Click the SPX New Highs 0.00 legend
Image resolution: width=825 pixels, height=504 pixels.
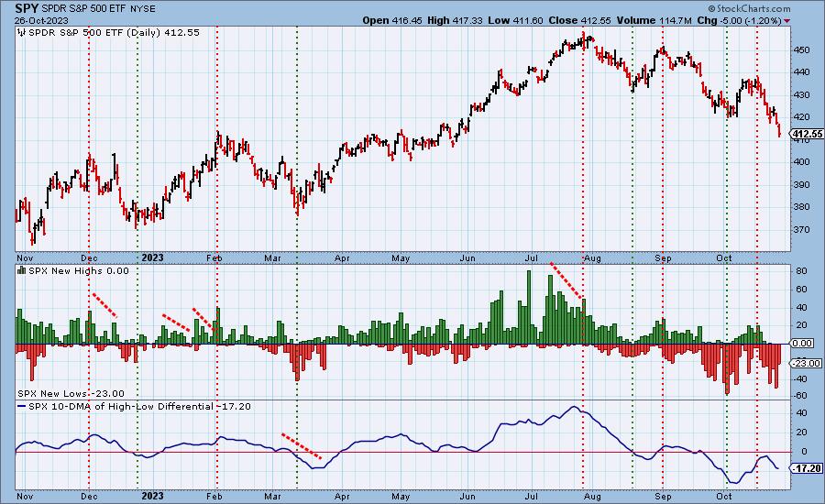pyautogui.click(x=79, y=270)
